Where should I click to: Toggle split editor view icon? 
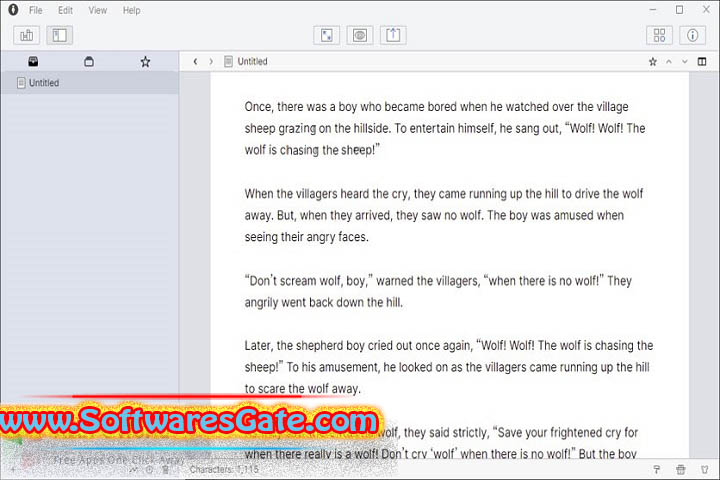click(x=702, y=62)
